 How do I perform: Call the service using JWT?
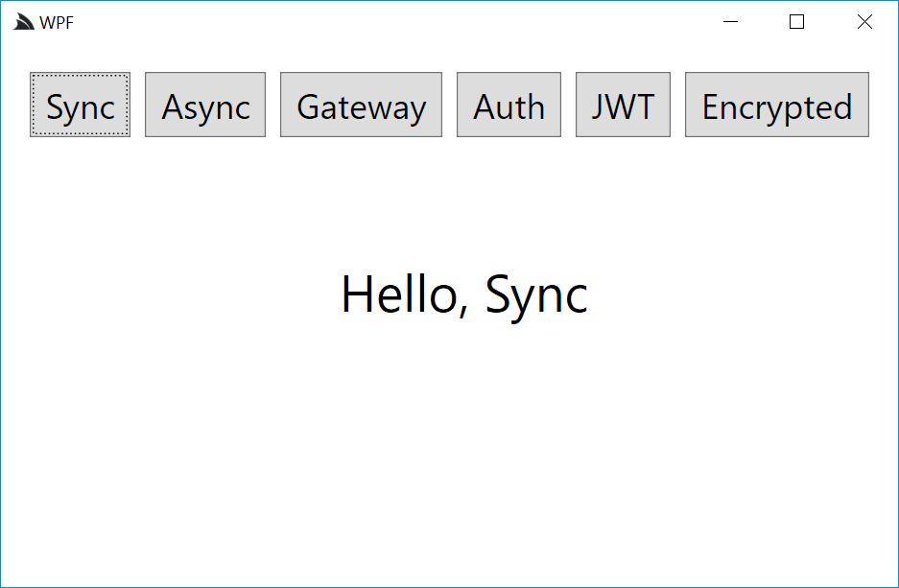tap(623, 105)
